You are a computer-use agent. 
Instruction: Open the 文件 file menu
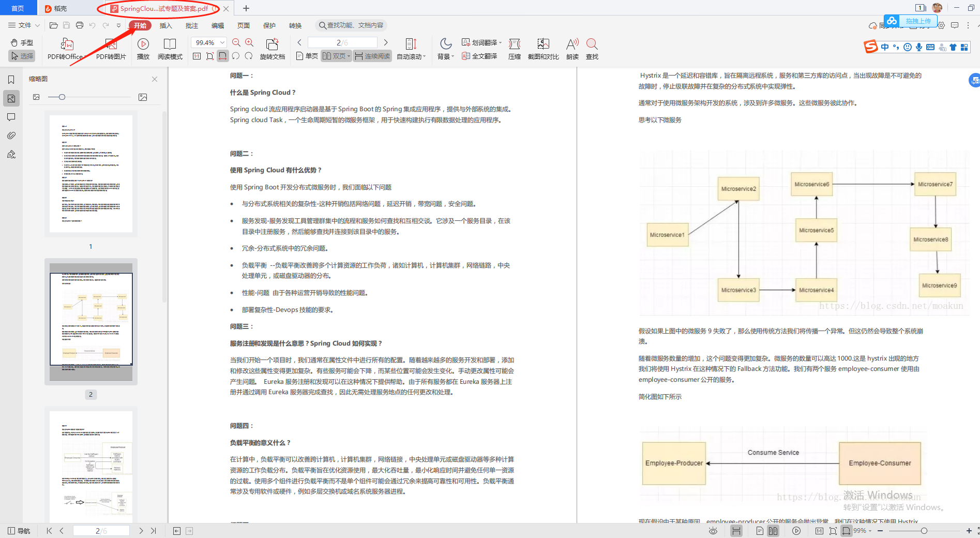click(x=24, y=25)
